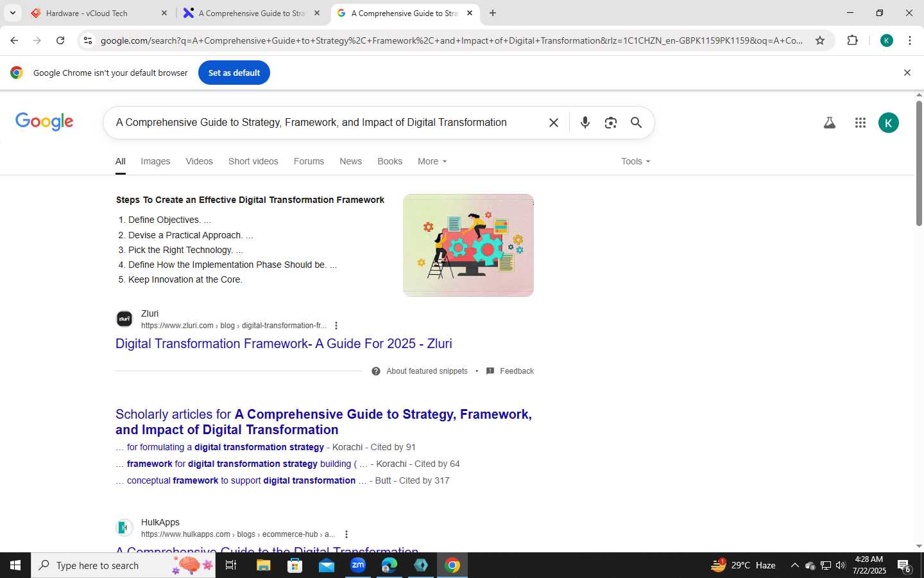924x578 pixels.
Task: Open Zoom from taskbar
Action: 357,565
